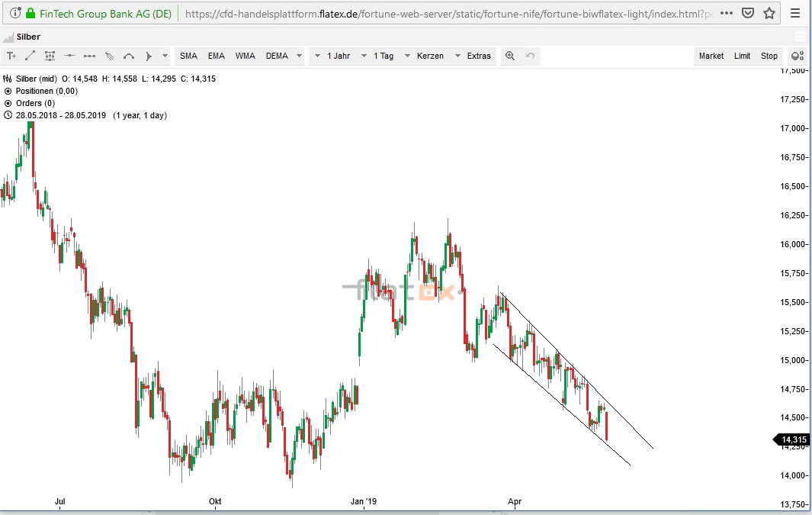Click the date range 28.05.2018 - 28.05.2019
This screenshot has height=515, width=812.
pyautogui.click(x=60, y=115)
